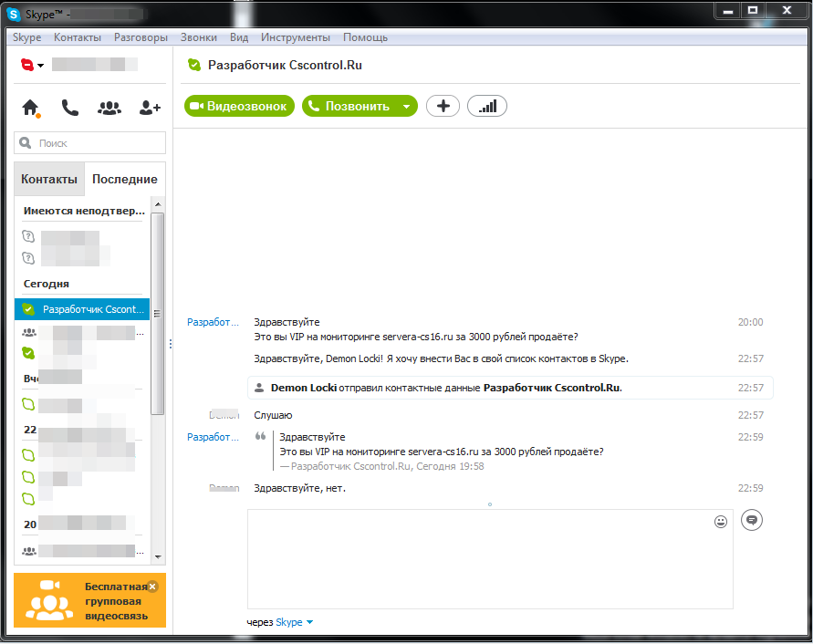Start a Видеозвонок video call
This screenshot has width=813, height=644.
(240, 107)
